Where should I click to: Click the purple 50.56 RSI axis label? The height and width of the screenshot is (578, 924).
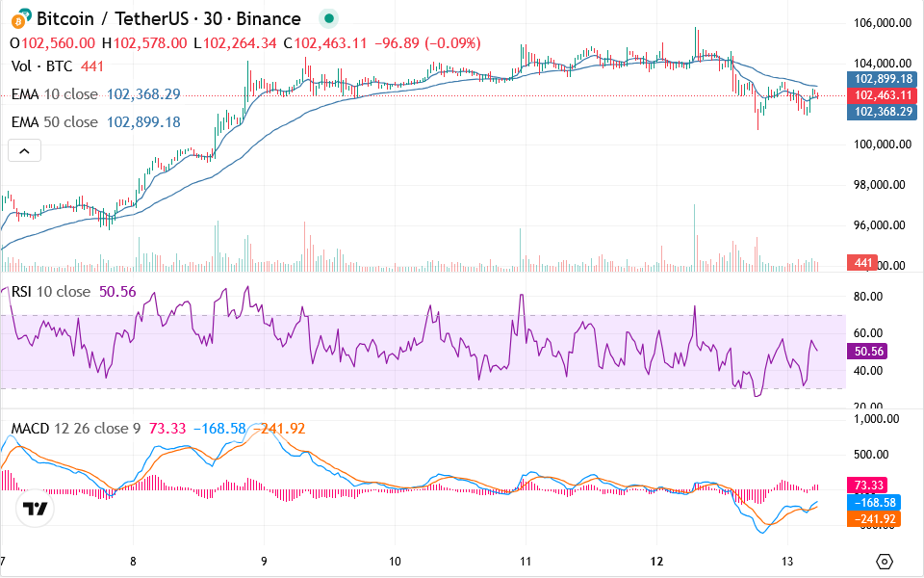coord(867,352)
